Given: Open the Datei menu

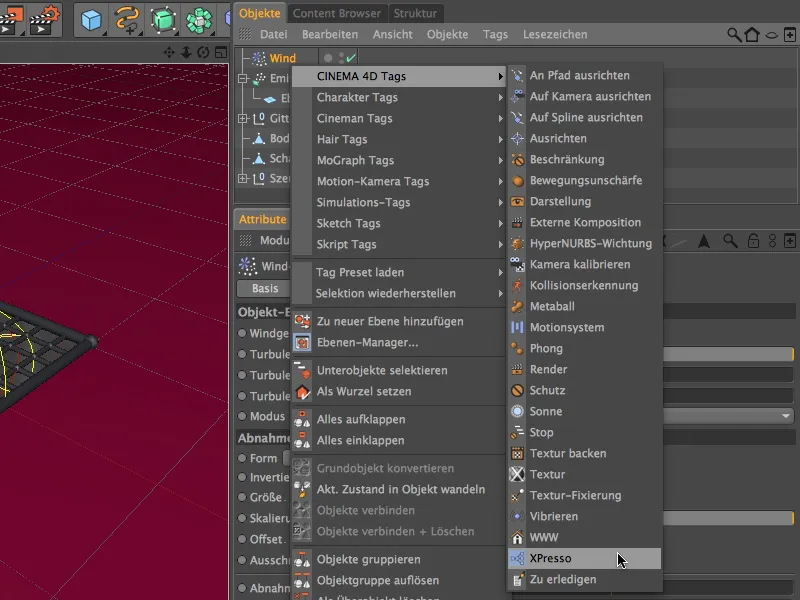Looking at the screenshot, I should [x=274, y=34].
